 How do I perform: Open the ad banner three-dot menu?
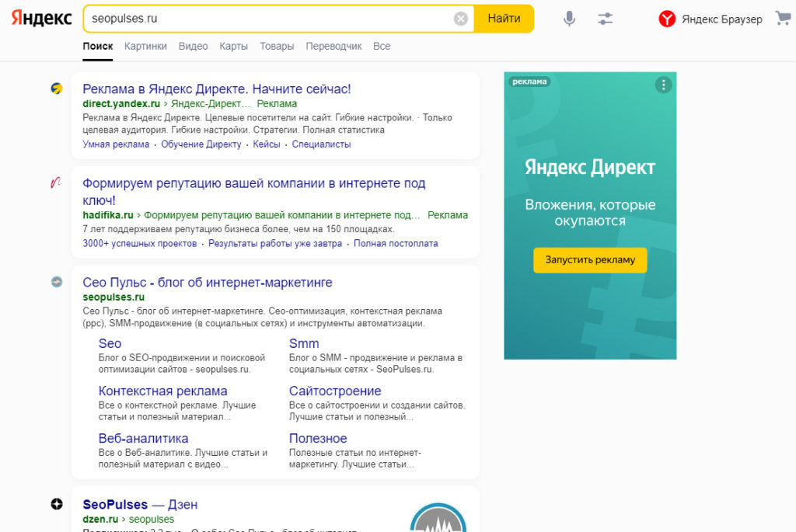click(663, 85)
